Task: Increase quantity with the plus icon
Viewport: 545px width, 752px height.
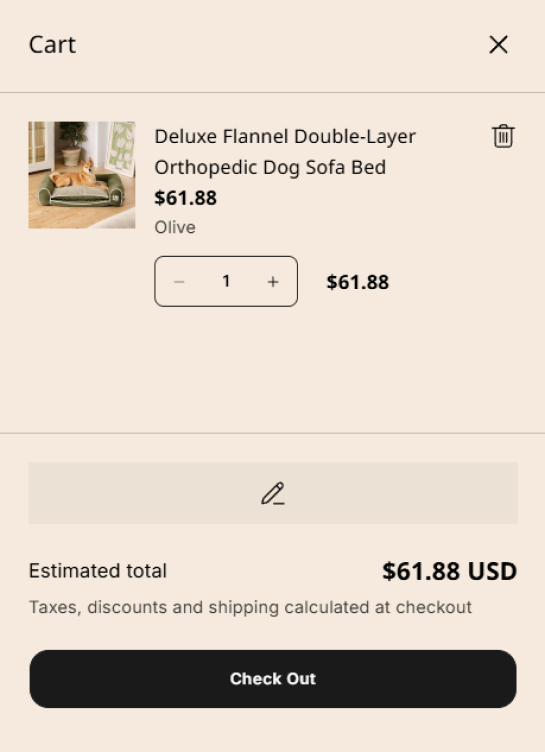Action: click(x=272, y=282)
